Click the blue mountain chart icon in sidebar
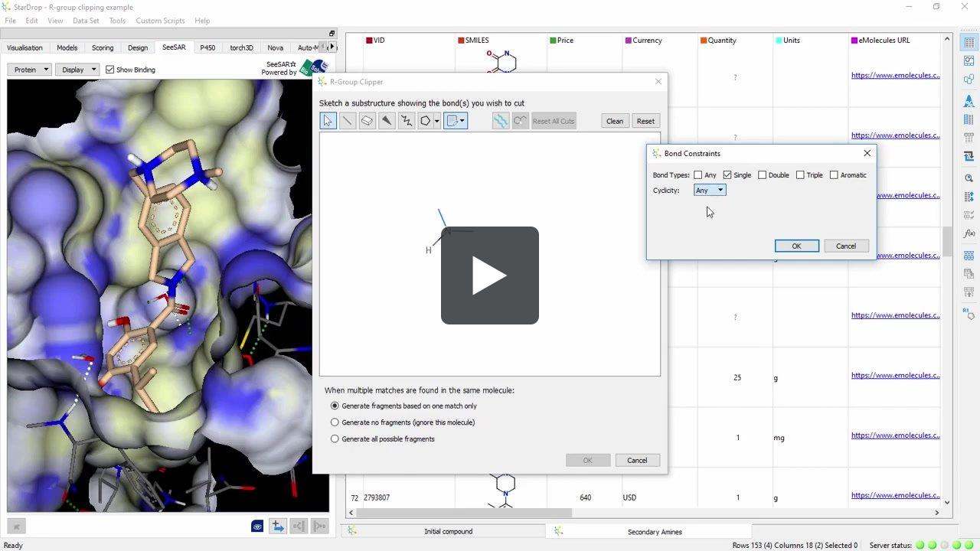The height and width of the screenshot is (551, 980). (969, 99)
